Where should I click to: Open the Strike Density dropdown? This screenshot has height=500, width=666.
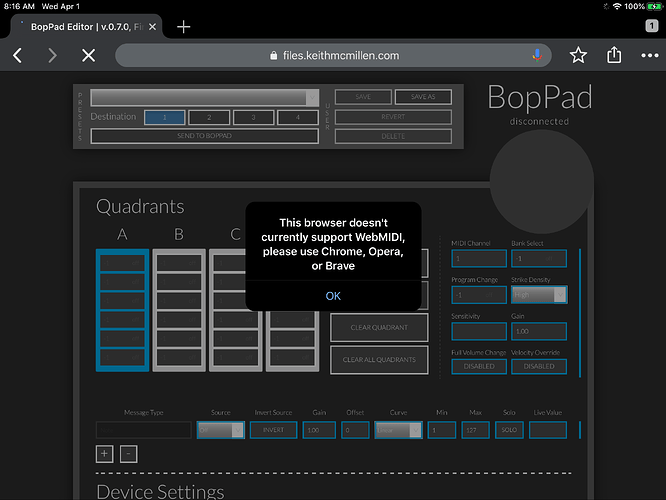(539, 295)
